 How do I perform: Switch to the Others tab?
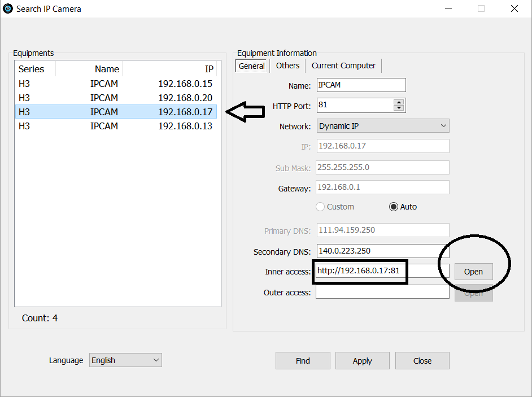point(287,66)
